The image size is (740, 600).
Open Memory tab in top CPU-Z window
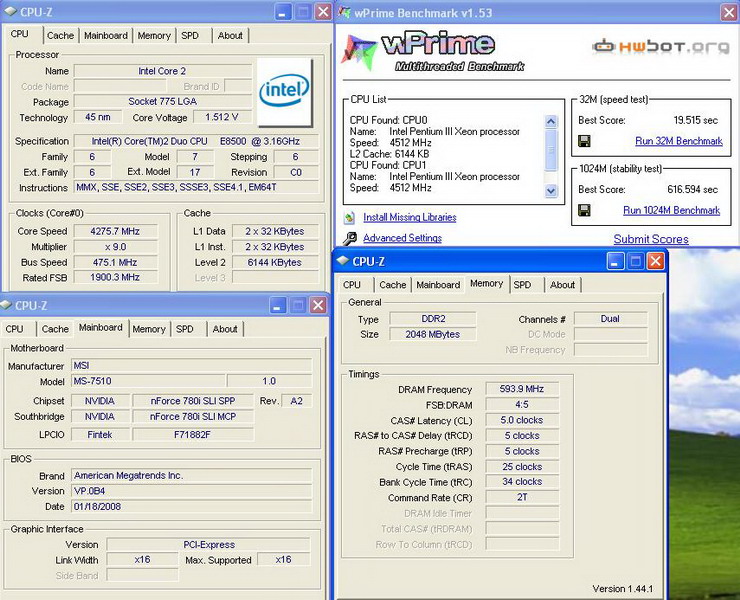click(154, 35)
